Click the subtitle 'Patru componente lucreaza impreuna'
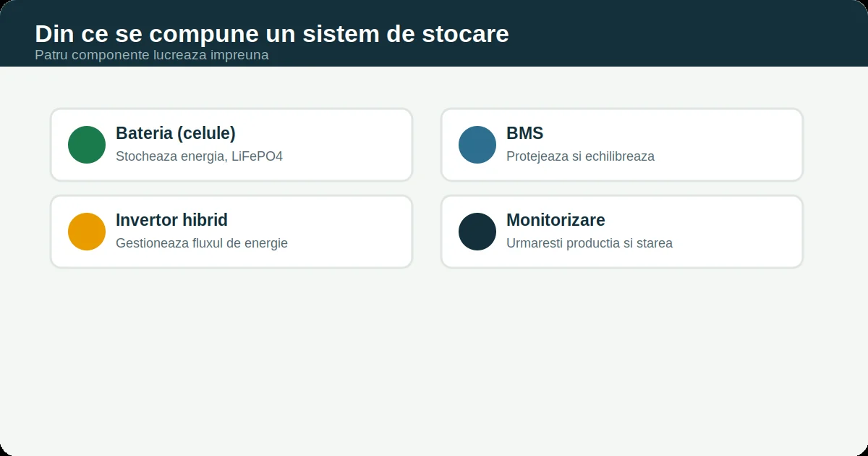The width and height of the screenshot is (868, 456). coord(152,55)
